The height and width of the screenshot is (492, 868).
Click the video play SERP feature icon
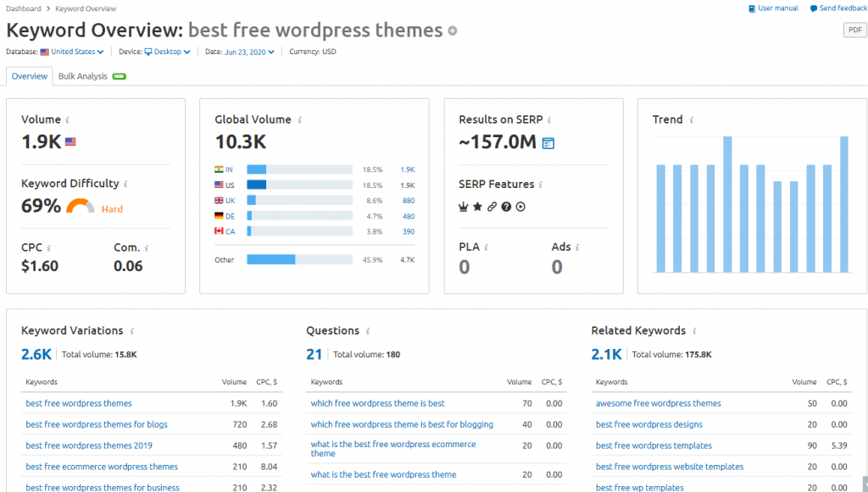click(x=520, y=207)
